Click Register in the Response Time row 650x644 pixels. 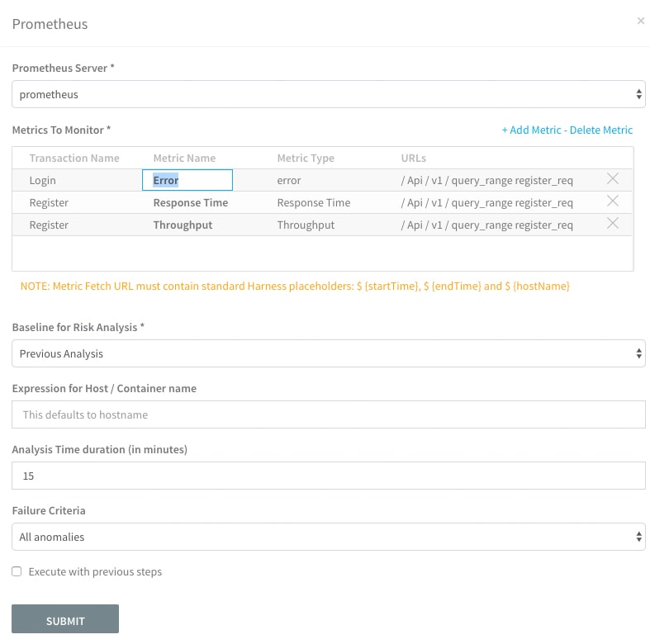(49, 202)
